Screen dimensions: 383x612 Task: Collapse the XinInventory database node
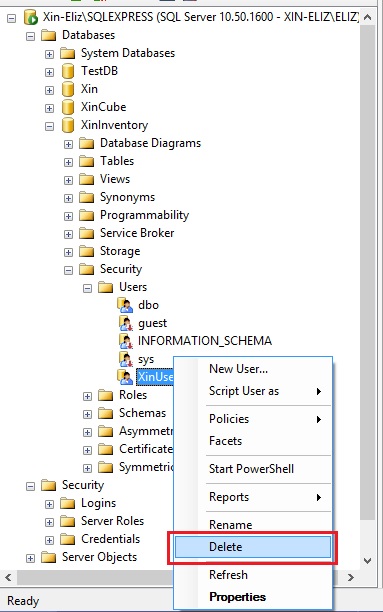point(49,126)
